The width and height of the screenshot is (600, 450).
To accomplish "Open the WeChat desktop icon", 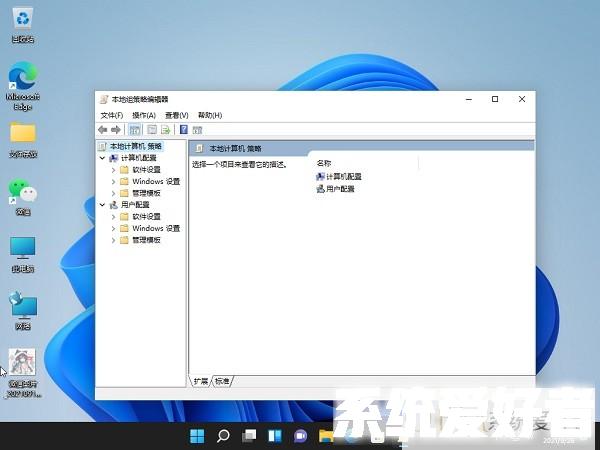I will pos(22,193).
